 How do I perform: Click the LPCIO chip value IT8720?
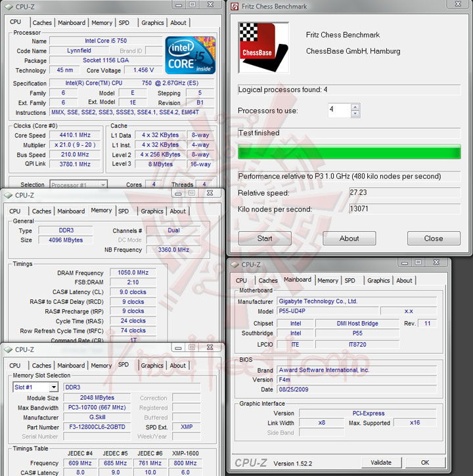click(x=357, y=345)
